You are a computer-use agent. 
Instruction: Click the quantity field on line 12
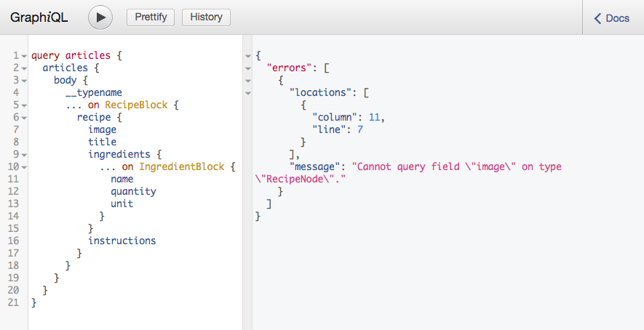pos(133,191)
